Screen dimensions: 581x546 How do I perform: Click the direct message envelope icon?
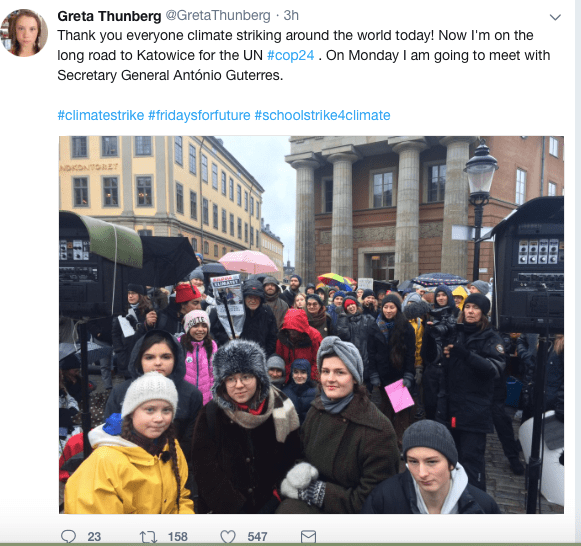click(x=308, y=536)
